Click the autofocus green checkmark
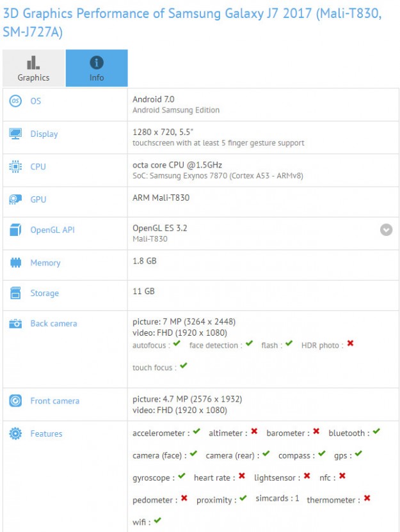This screenshot has width=400, height=532. coord(177,344)
